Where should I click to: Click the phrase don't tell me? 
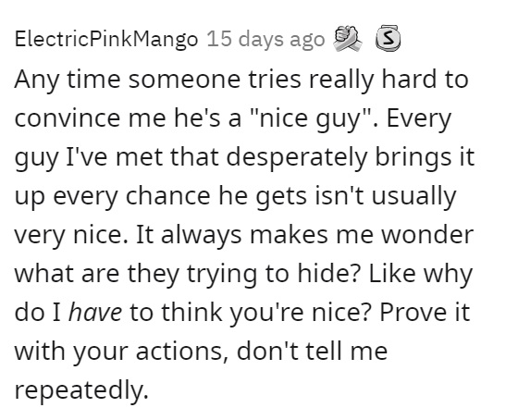(x=312, y=351)
